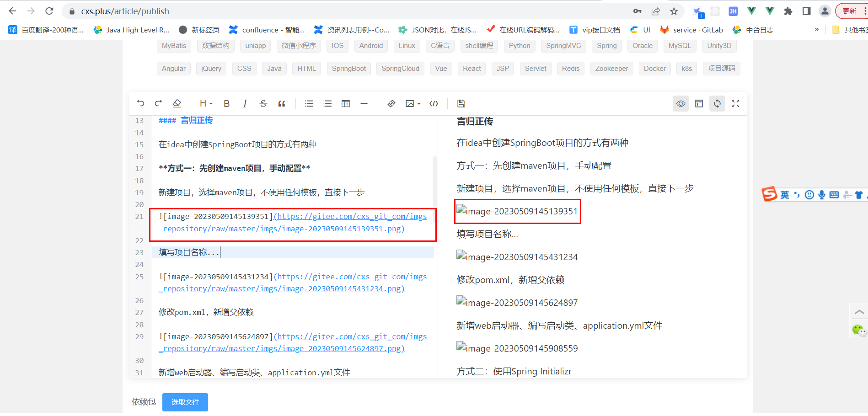Apply italic formatting

(x=245, y=104)
